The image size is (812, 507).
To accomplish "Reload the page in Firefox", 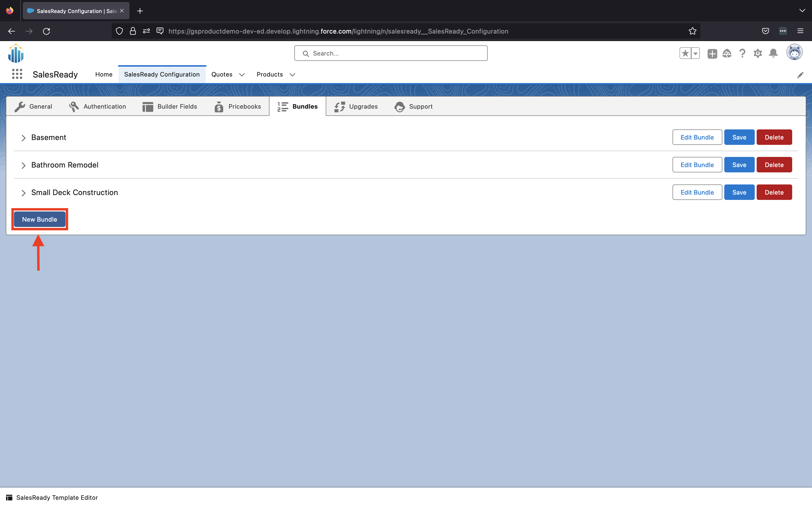I will (47, 31).
